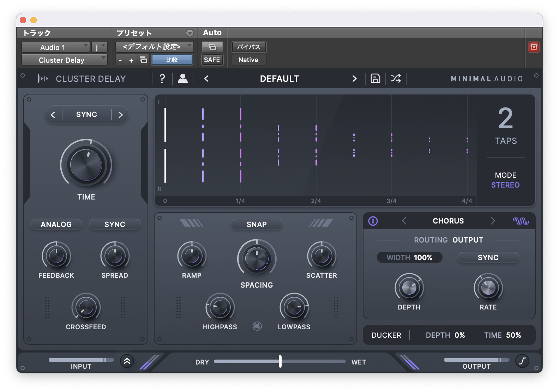Click the STEREO mode selector
The height and width of the screenshot is (392, 559).
pyautogui.click(x=505, y=185)
